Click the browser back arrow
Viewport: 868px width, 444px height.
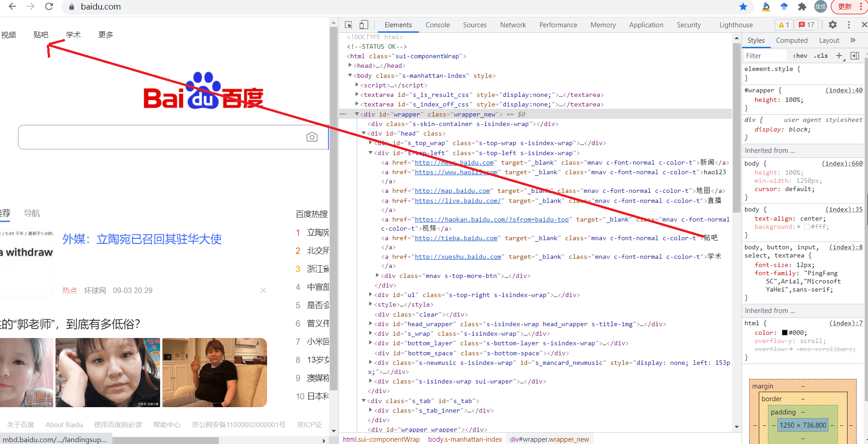[x=12, y=6]
